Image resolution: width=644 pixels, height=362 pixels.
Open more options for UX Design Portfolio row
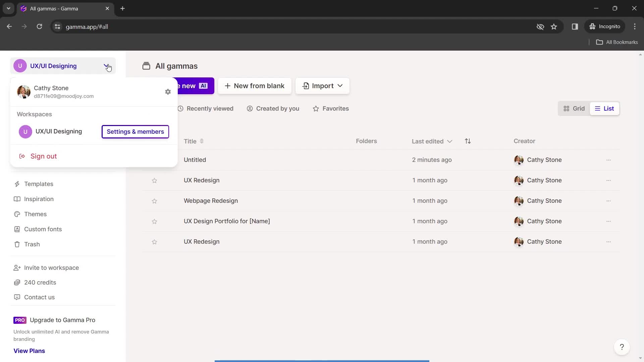pyautogui.click(x=608, y=221)
